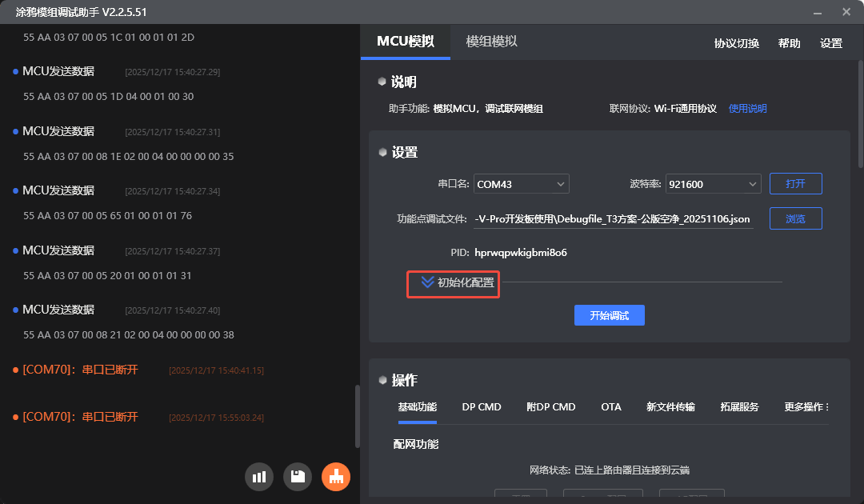
Task: Select the DP CMD tab
Action: 482,407
